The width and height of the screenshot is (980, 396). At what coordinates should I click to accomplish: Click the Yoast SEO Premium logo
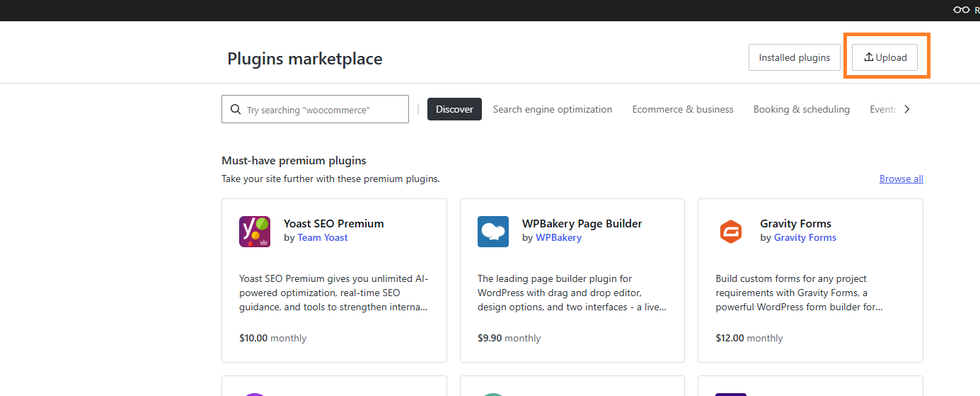click(255, 232)
